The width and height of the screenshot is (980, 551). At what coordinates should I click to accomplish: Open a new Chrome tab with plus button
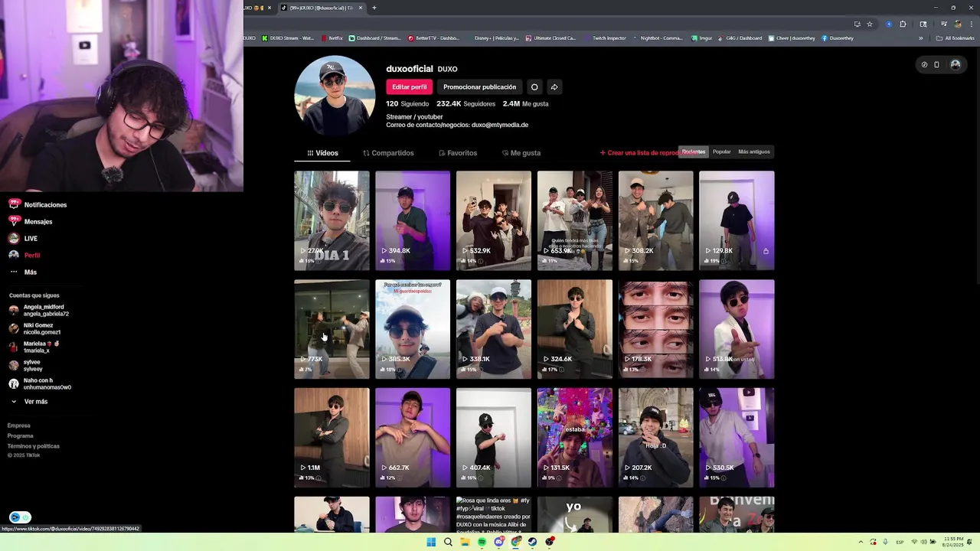[374, 8]
